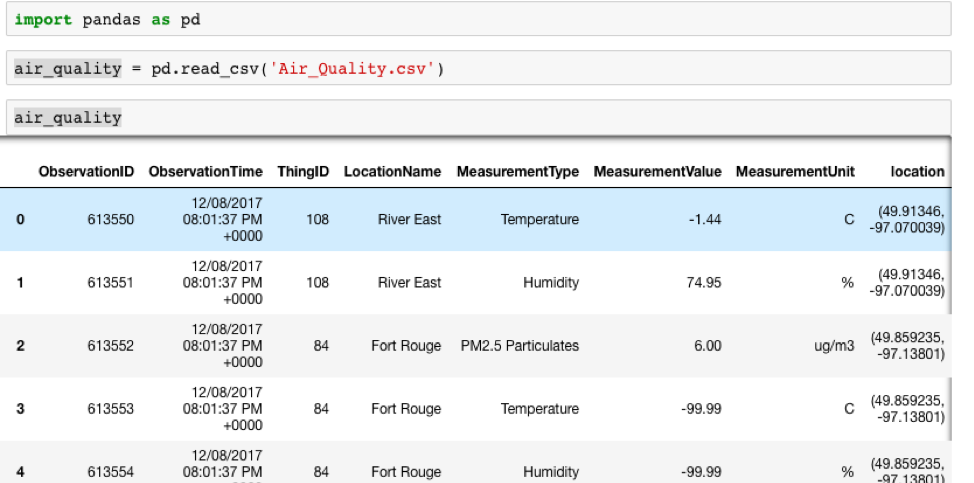This screenshot has width=974, height=483.
Task: Select row index 2
Action: pyautogui.click(x=20, y=346)
